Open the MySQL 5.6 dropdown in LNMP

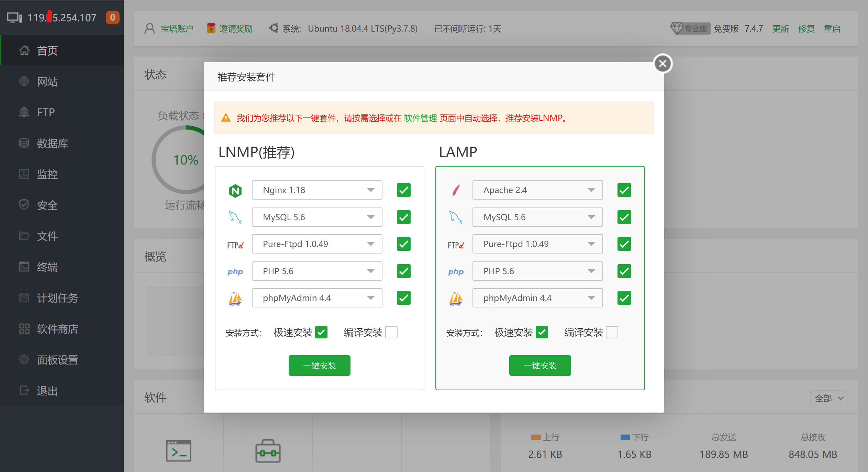click(317, 217)
